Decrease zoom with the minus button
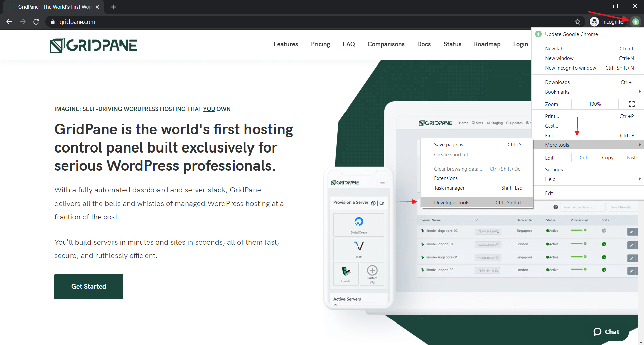This screenshot has height=345, width=644. pos(579,104)
